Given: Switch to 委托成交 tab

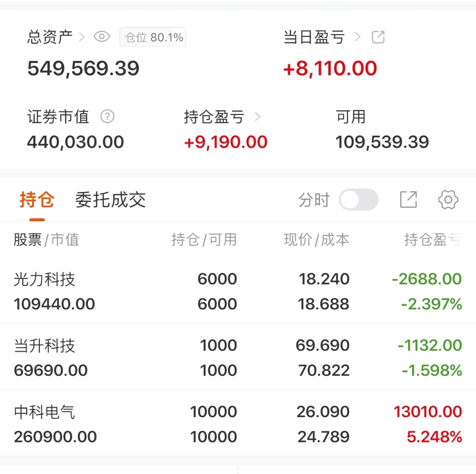Looking at the screenshot, I should (110, 200).
